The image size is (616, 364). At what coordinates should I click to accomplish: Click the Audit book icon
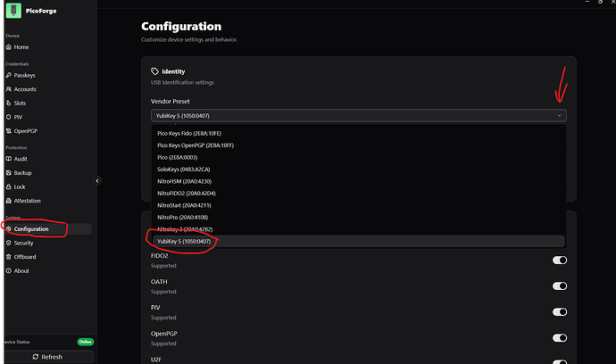(9, 159)
